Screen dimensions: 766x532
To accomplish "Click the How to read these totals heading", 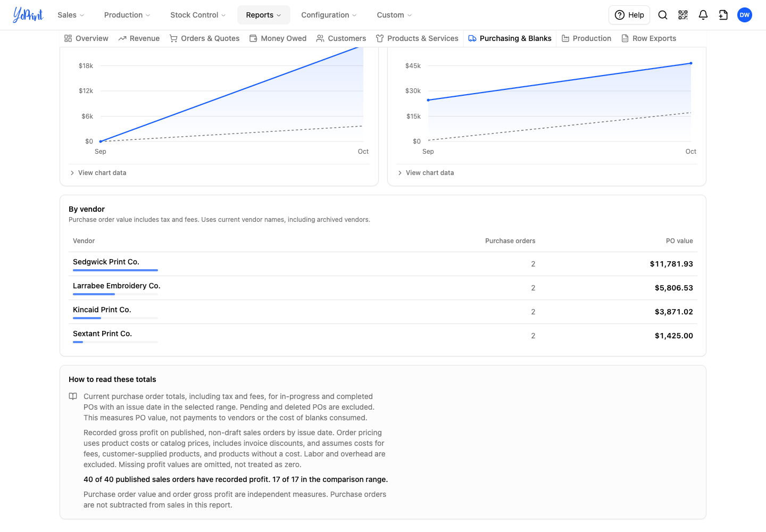I will 112,379.
